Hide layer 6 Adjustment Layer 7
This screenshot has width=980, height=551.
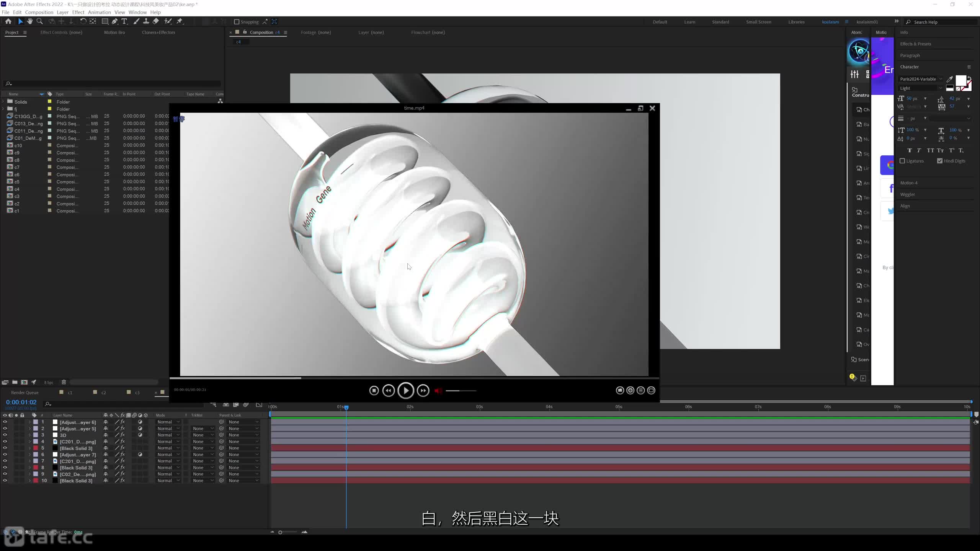(x=5, y=455)
